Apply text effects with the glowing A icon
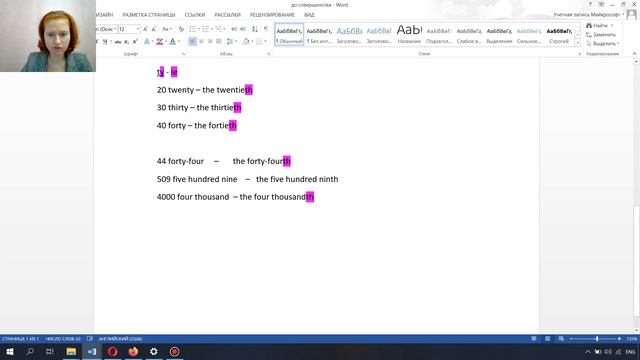The width and height of the screenshot is (640, 360). (x=147, y=42)
